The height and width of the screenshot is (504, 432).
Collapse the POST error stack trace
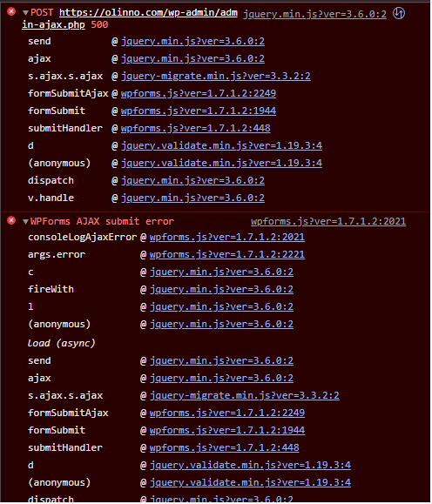[x=25, y=13]
